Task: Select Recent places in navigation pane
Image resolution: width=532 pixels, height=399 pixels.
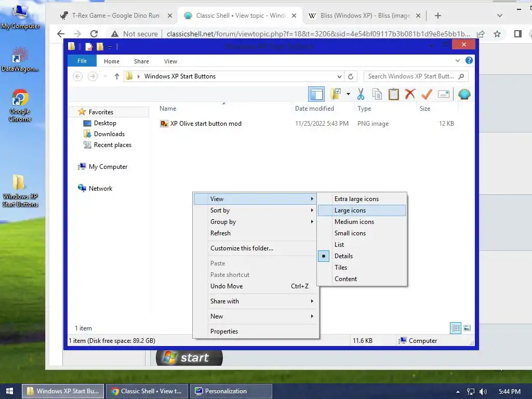Action: [x=112, y=145]
